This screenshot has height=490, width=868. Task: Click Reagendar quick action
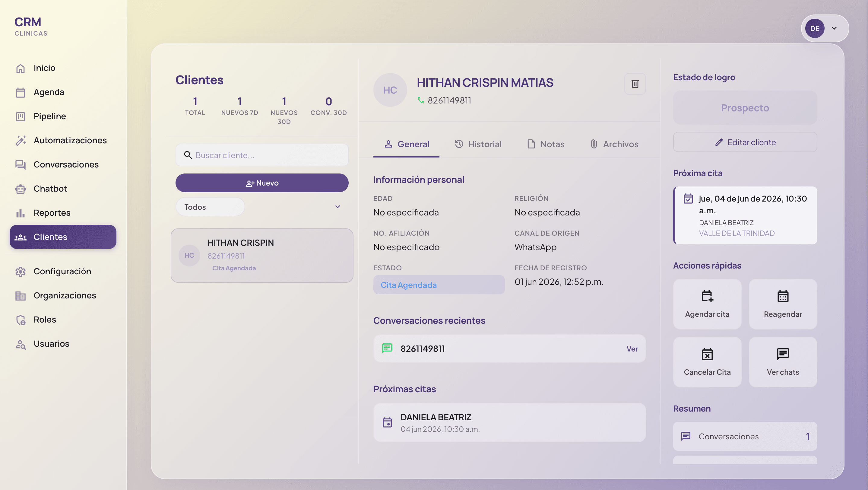783,304
